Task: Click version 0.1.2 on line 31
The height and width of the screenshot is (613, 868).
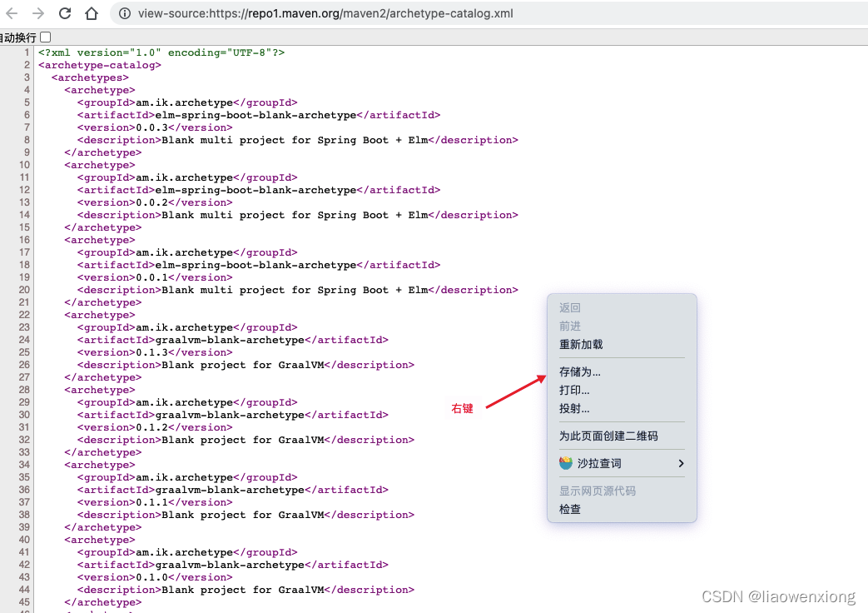Action: point(155,427)
